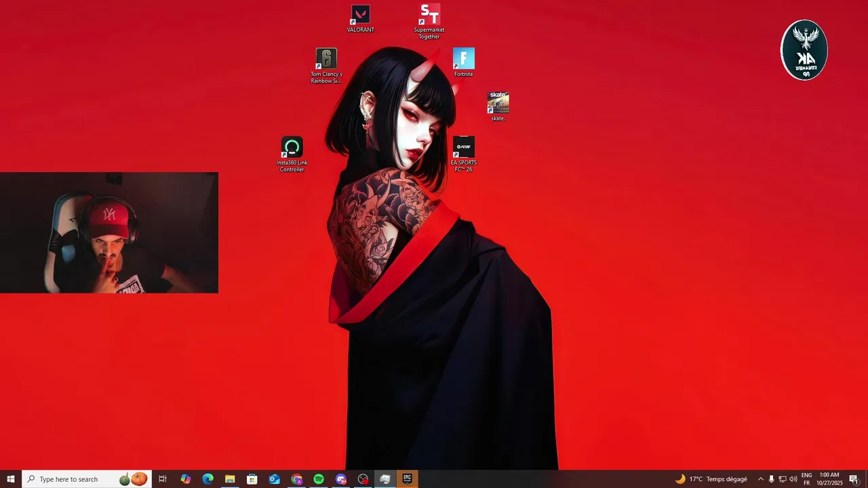Launch Supermarket Together from the desktop
868x488 pixels.
(429, 21)
